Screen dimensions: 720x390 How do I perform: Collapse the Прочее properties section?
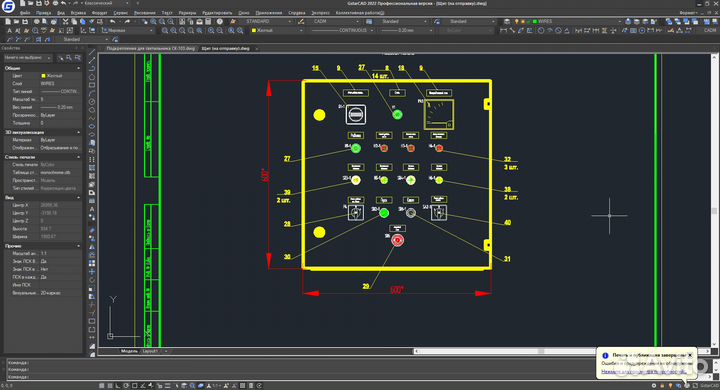[79, 246]
